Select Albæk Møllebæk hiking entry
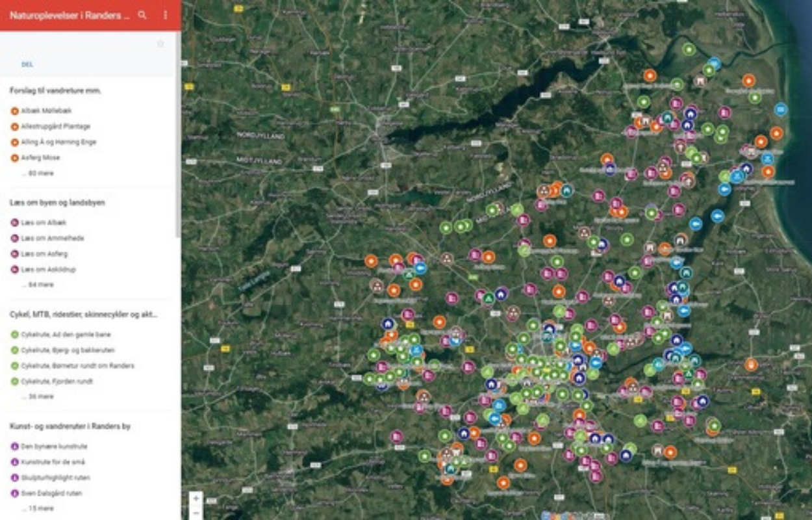812x520 pixels. click(x=45, y=111)
